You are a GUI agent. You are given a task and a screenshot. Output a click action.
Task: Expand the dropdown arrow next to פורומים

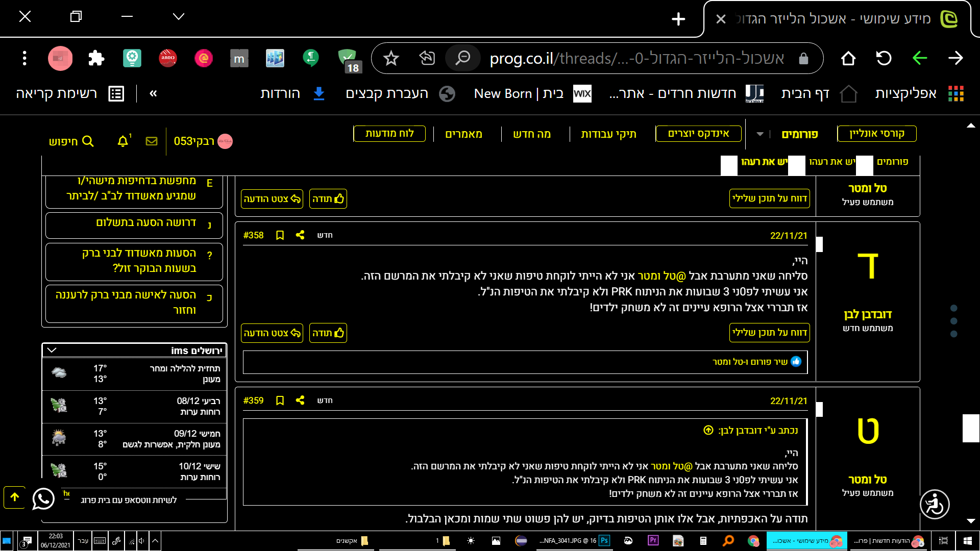(x=760, y=134)
